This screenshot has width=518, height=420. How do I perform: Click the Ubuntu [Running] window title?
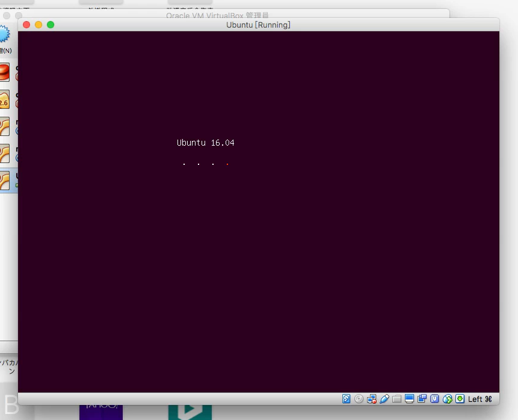(258, 25)
